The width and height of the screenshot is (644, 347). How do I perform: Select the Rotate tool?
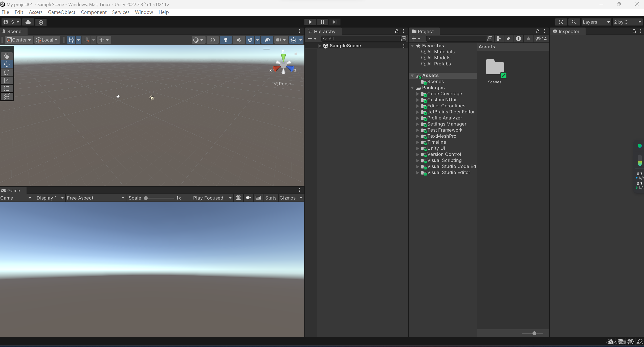tap(7, 72)
